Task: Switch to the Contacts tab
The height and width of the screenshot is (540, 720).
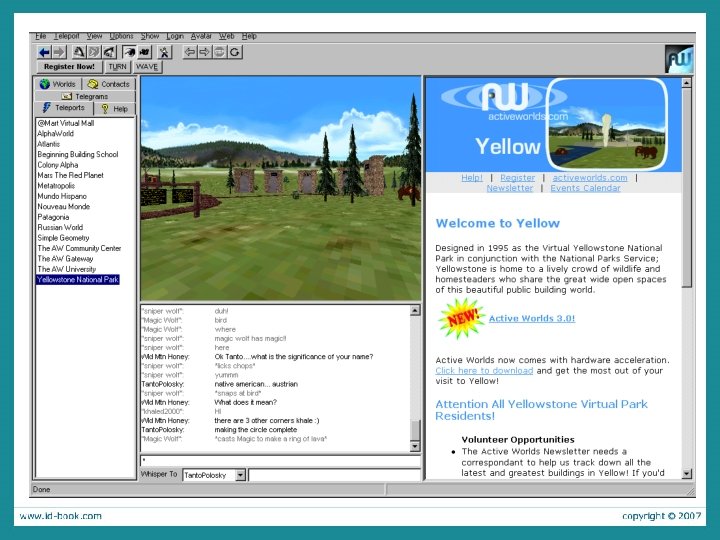Action: pos(109,84)
